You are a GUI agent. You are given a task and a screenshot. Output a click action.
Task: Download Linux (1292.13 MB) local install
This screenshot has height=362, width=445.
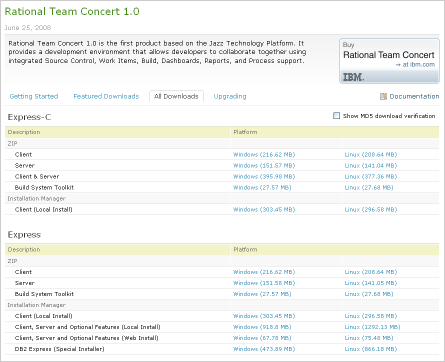(372, 327)
